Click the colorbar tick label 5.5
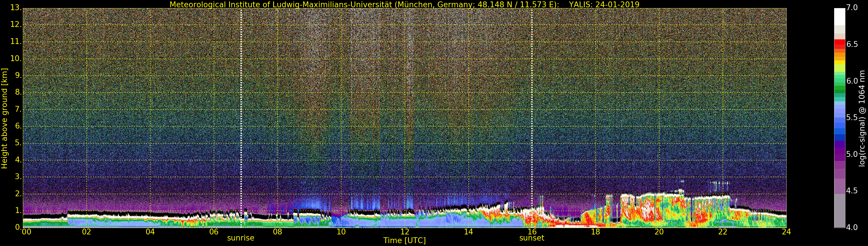 852,118
